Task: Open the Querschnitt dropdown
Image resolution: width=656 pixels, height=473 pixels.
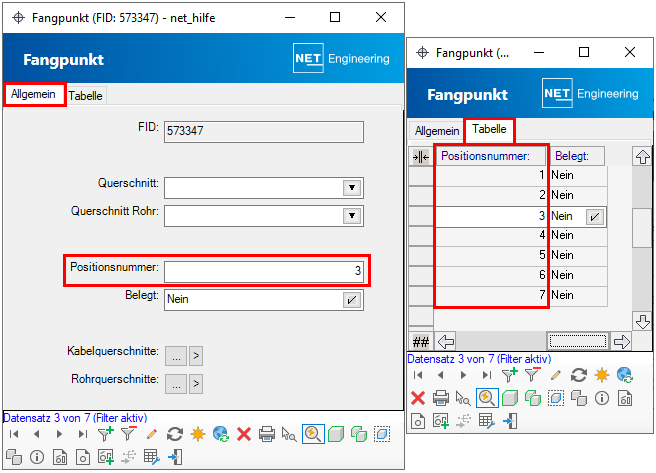Action: pyautogui.click(x=351, y=188)
